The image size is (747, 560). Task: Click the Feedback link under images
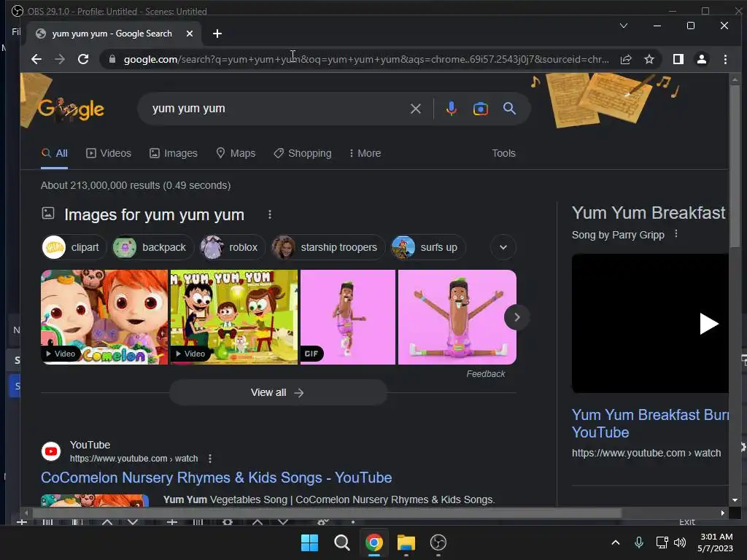pos(485,374)
